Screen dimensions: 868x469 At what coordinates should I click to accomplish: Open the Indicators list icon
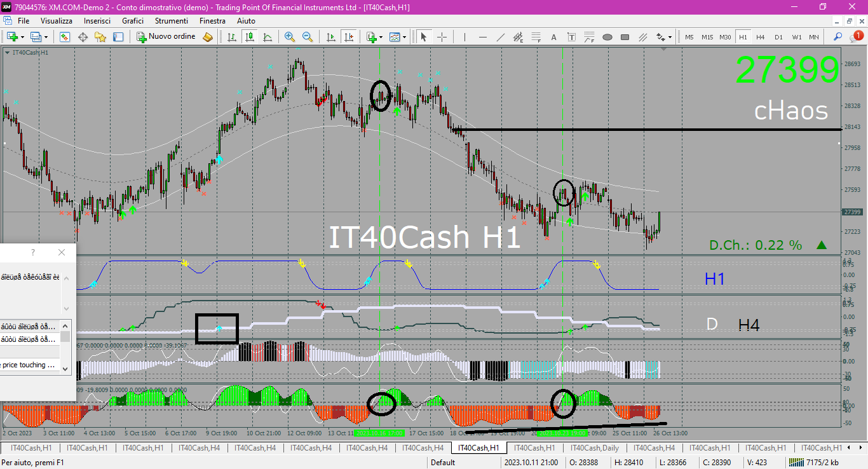click(372, 37)
